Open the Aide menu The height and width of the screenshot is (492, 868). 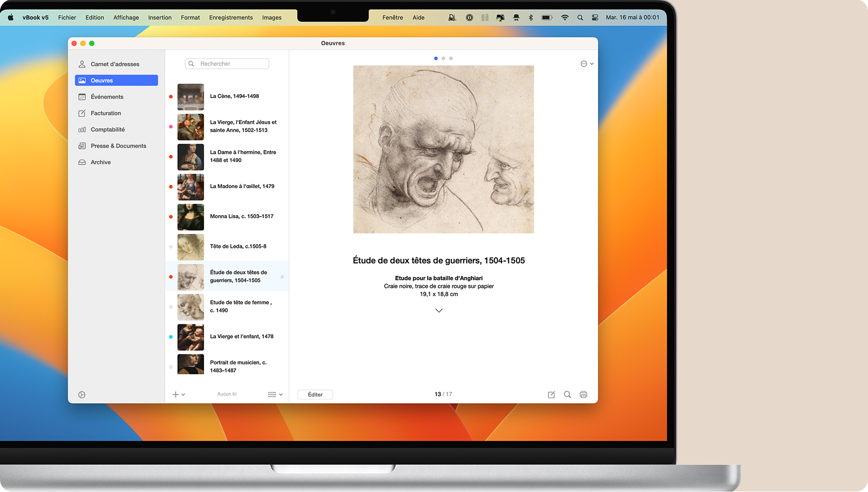point(419,17)
